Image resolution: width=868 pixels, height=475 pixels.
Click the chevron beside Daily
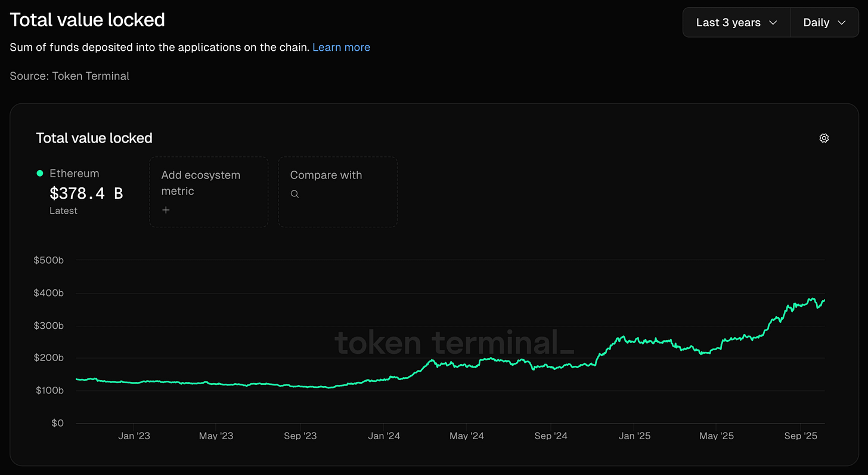tap(842, 23)
